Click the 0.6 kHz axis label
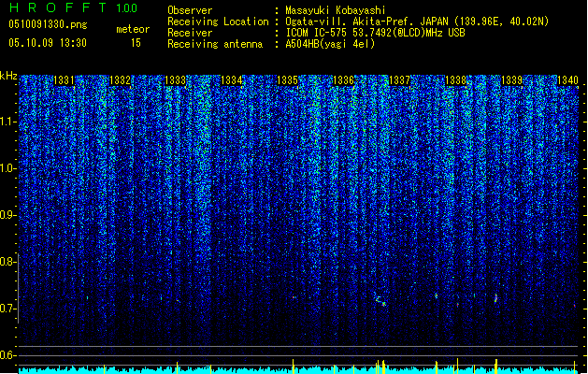 [x=8, y=355]
